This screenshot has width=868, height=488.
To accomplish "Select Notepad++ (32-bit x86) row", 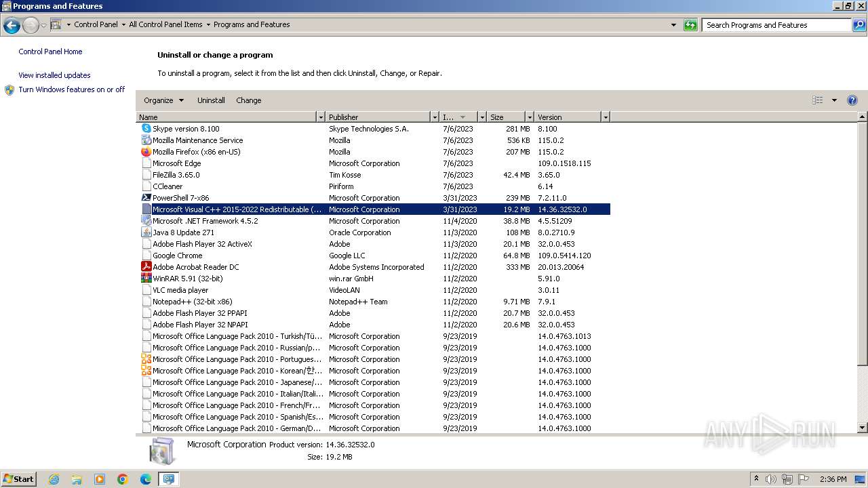I will coord(374,302).
